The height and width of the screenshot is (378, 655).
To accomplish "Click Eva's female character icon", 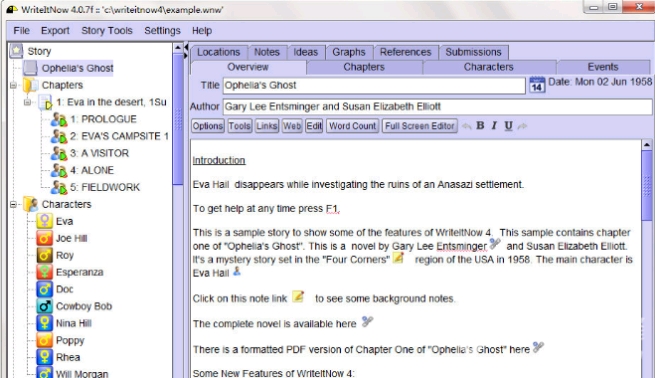I will (45, 221).
